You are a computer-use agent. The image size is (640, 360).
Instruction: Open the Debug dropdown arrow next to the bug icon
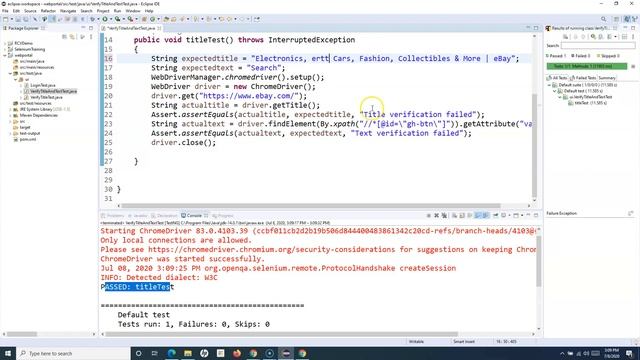(x=98, y=19)
